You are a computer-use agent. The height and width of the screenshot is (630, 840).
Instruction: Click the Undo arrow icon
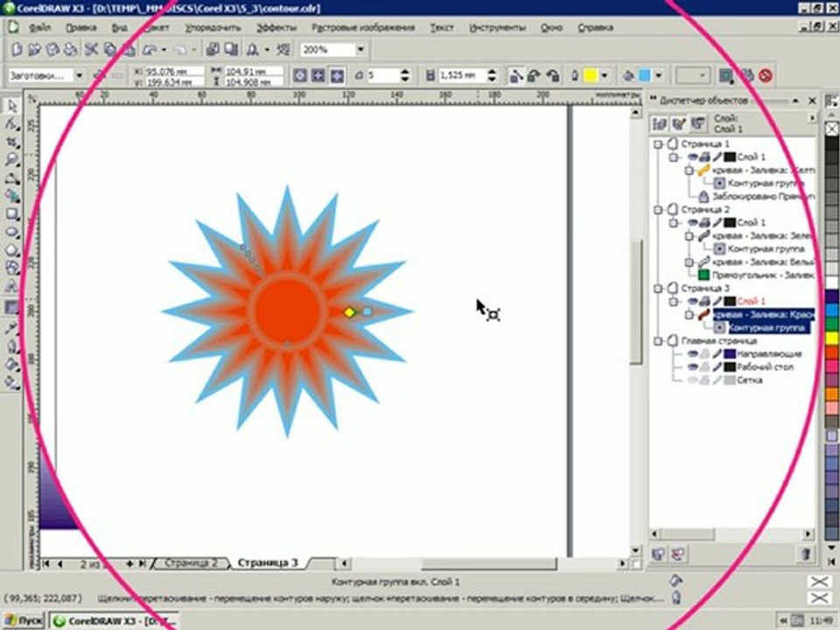(x=150, y=50)
